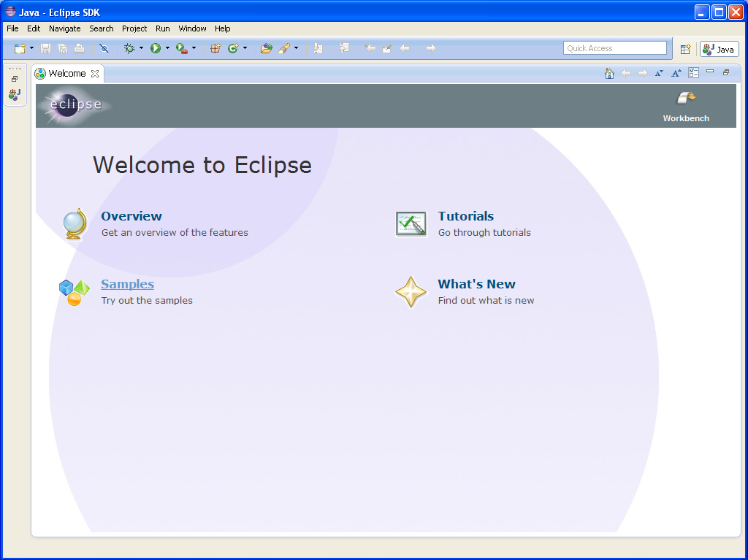Screen dimensions: 748x560
Task: Click the globe icon beside Overview
Action: pos(75,224)
